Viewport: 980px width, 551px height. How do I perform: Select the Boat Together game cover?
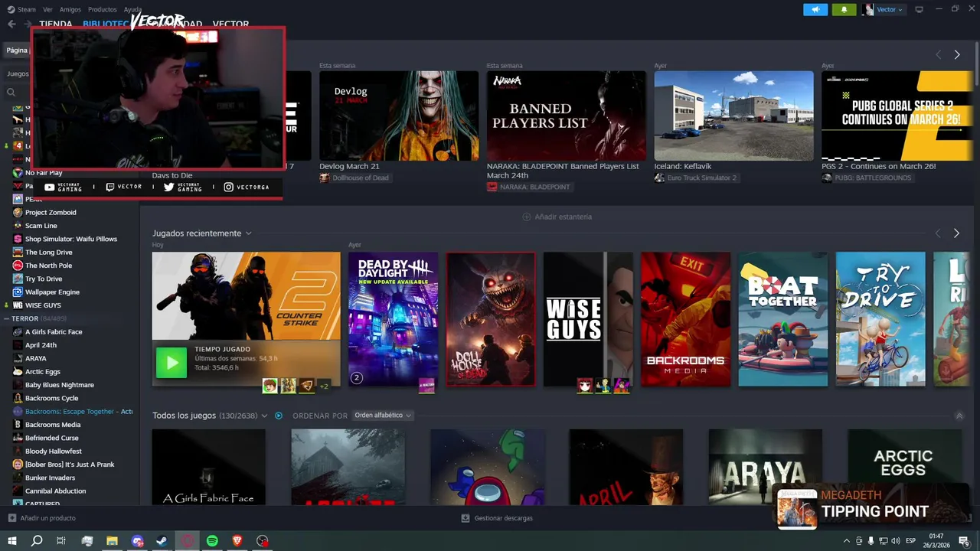tap(782, 319)
